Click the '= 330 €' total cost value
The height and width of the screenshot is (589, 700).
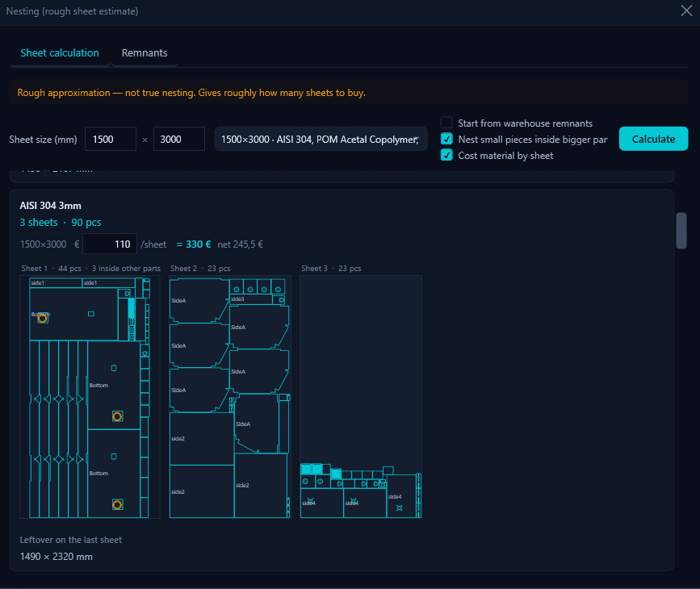(x=194, y=244)
